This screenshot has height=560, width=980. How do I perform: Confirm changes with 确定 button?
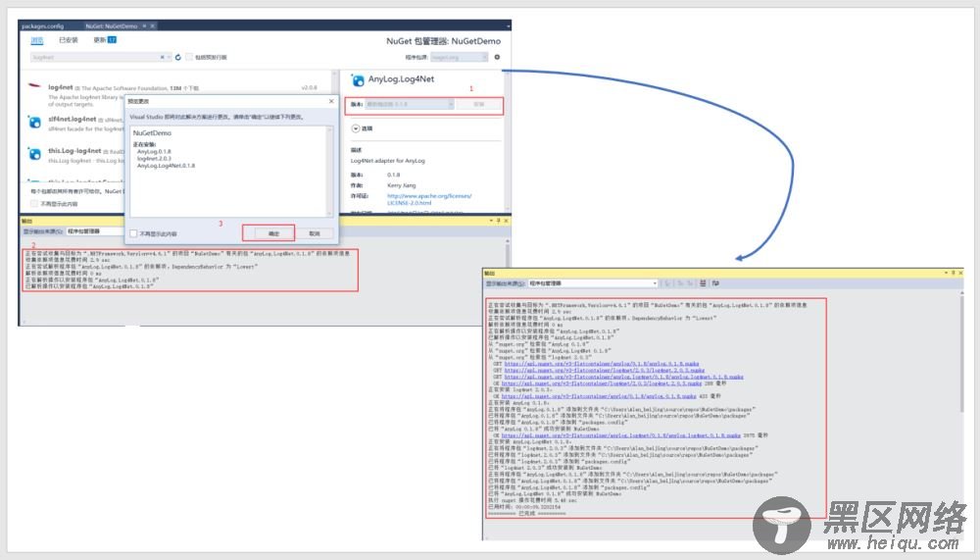click(273, 233)
